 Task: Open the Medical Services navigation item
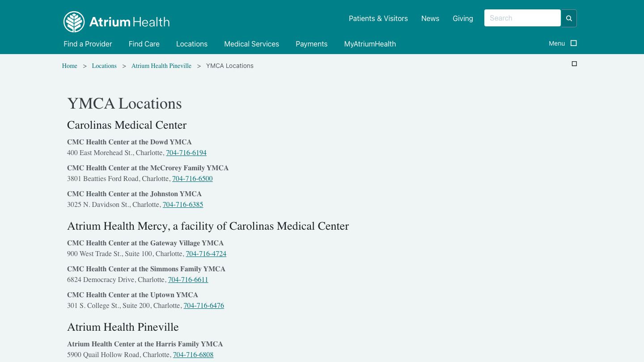point(251,44)
